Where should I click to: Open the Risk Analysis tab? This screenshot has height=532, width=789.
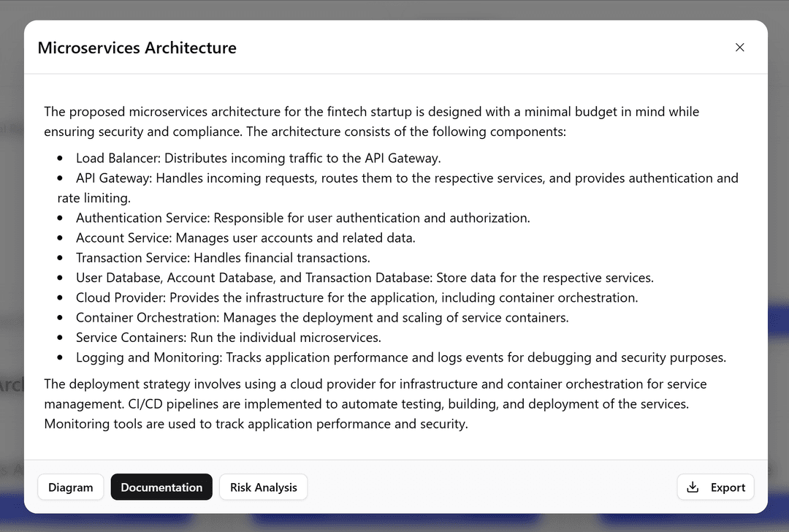click(x=263, y=487)
